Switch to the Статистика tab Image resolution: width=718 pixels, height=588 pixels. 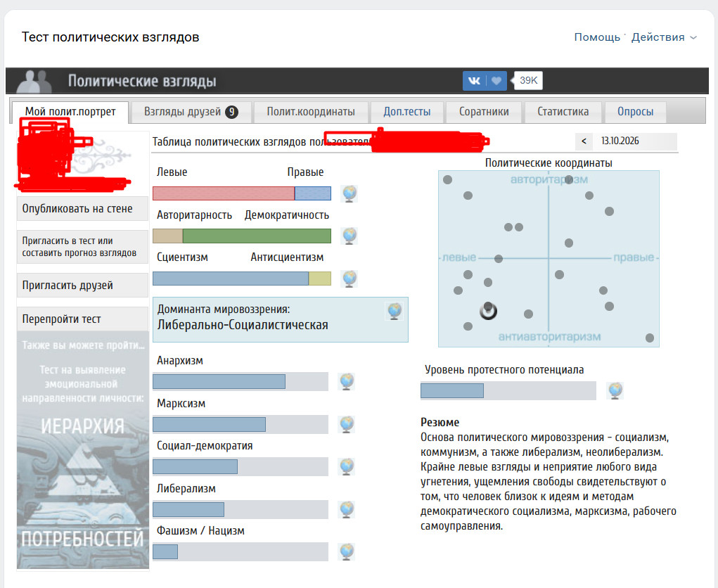click(x=563, y=112)
